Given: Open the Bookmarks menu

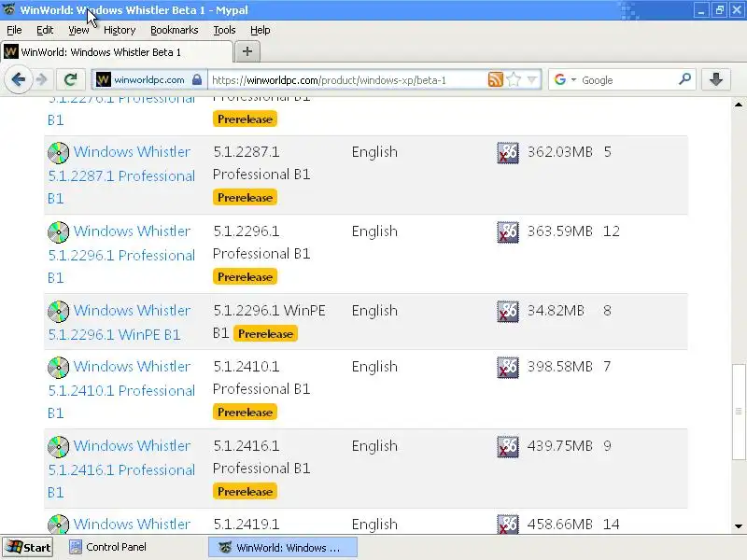Looking at the screenshot, I should [x=175, y=30].
